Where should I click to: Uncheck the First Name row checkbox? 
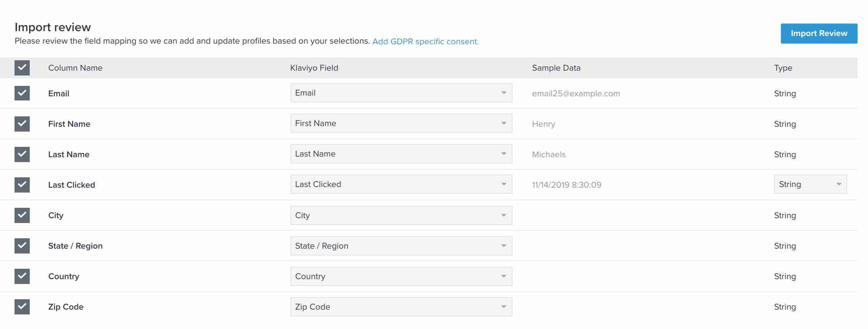[x=22, y=124]
